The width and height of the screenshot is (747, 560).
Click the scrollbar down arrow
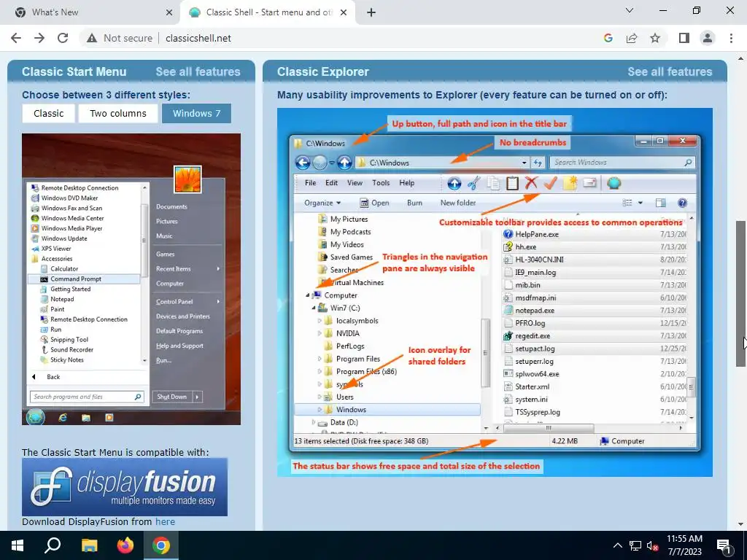[741, 524]
